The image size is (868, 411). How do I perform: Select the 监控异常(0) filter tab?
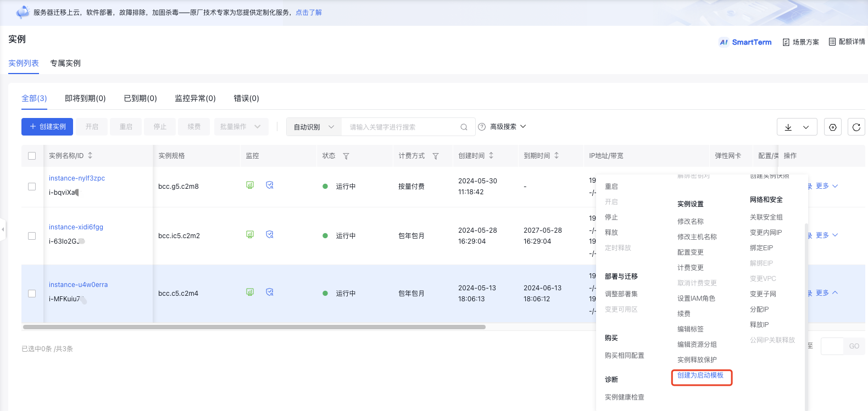(x=195, y=98)
